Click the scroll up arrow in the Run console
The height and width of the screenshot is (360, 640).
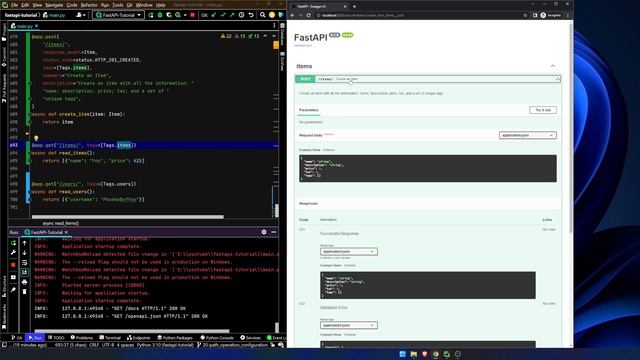pos(24,243)
